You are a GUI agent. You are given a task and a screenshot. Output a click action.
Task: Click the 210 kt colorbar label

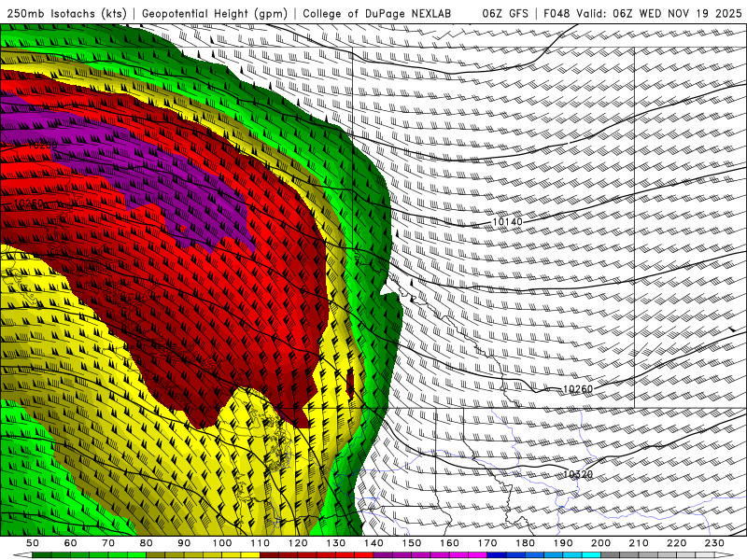pyautogui.click(x=639, y=543)
